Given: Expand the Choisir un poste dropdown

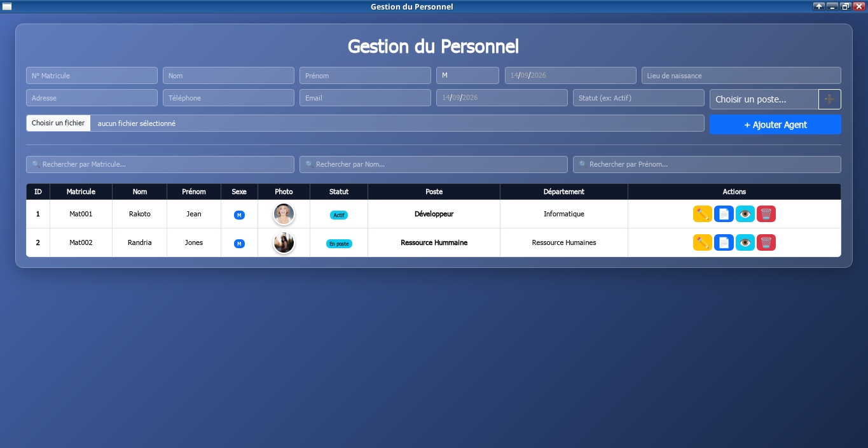Looking at the screenshot, I should [x=764, y=99].
